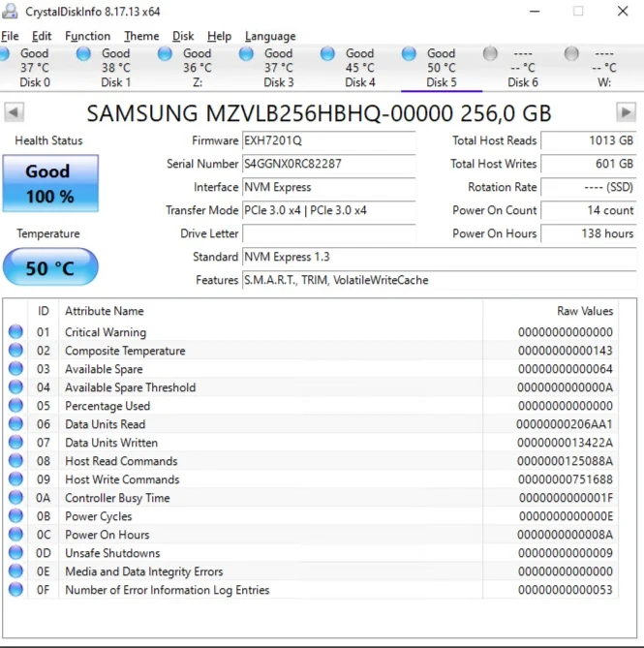
Task: Click the Features field
Action: (440, 280)
